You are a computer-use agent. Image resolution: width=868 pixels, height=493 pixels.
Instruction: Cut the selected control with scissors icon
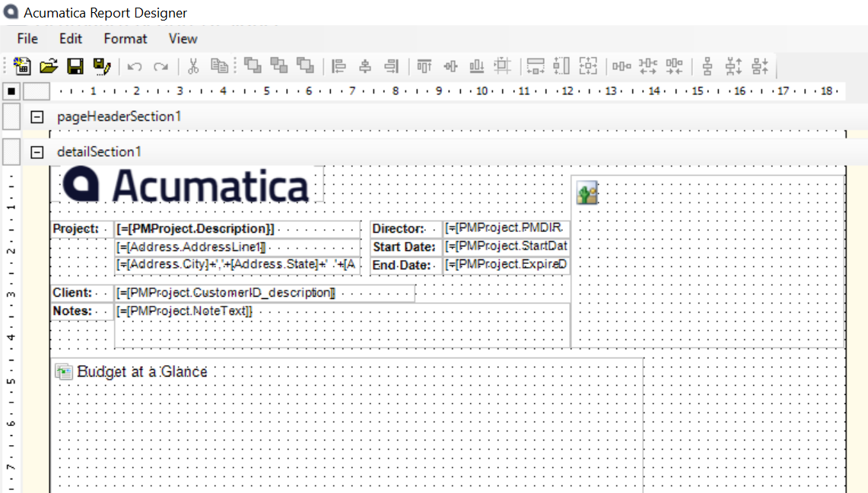point(192,66)
